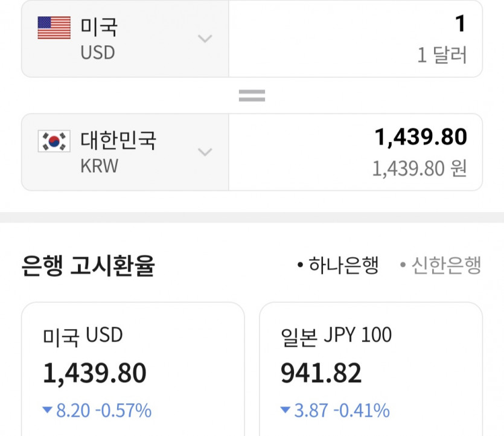Click the 1 달러 amount text
This screenshot has height=436, width=504.
(x=442, y=56)
